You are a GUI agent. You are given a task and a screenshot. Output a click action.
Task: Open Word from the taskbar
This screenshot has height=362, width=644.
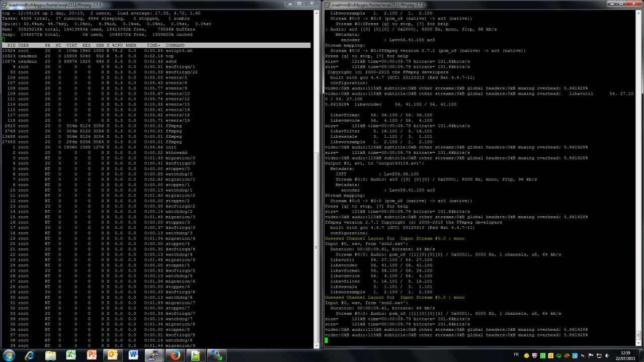(x=133, y=355)
